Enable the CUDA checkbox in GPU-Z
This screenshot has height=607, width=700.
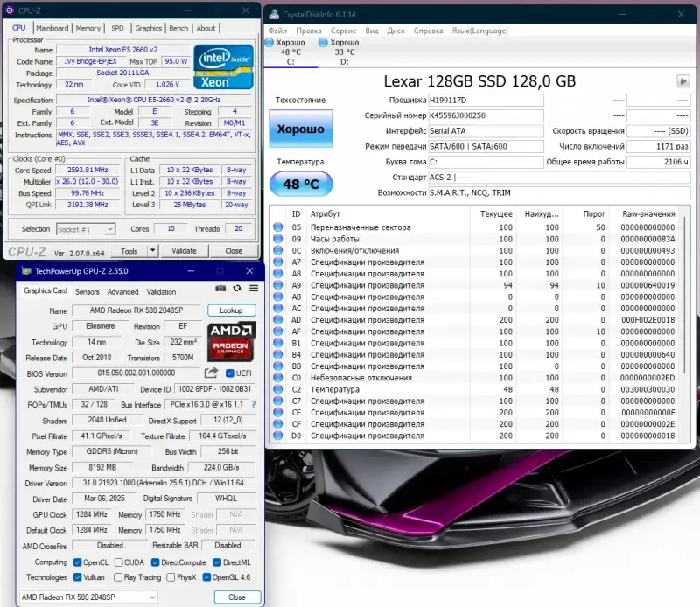[118, 562]
